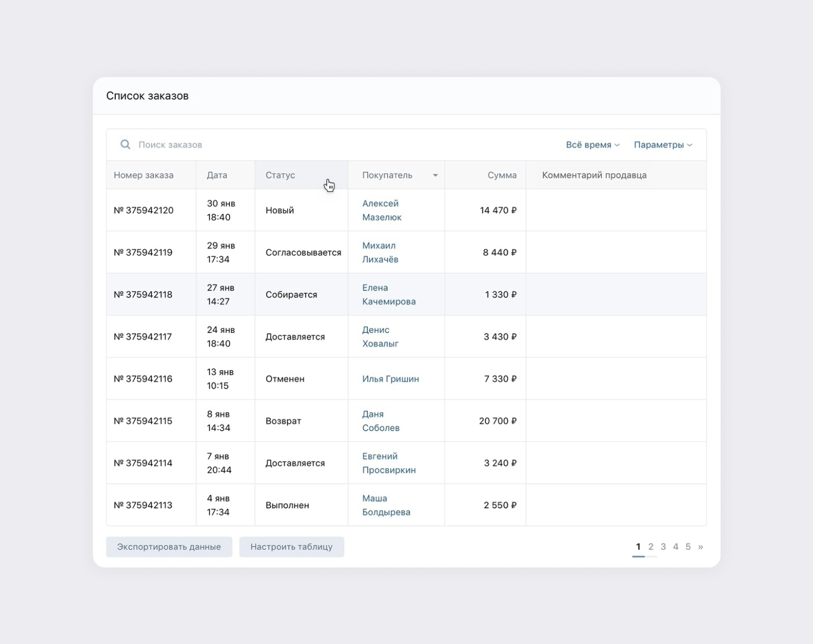Go to pagination page 3
The image size is (813, 644).
(x=663, y=547)
